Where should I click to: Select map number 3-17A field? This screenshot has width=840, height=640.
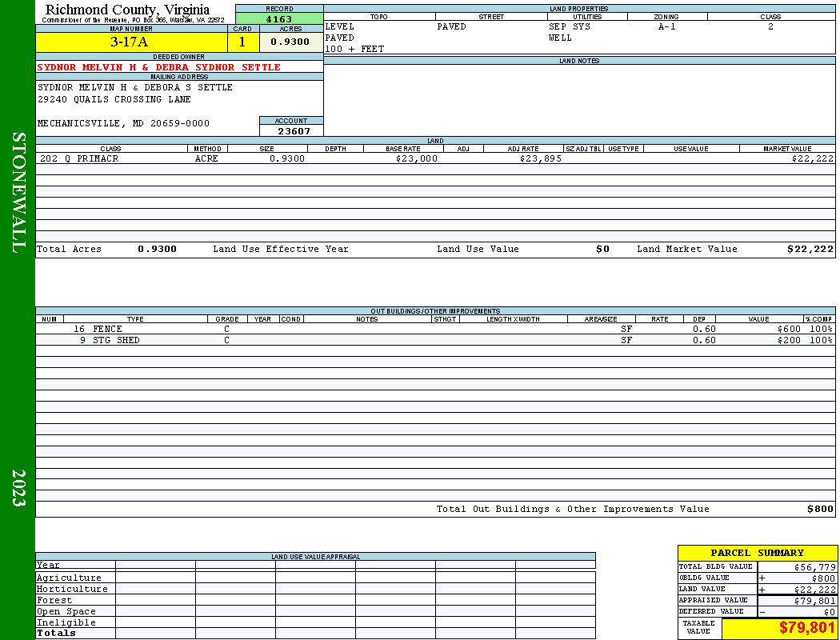[131, 42]
